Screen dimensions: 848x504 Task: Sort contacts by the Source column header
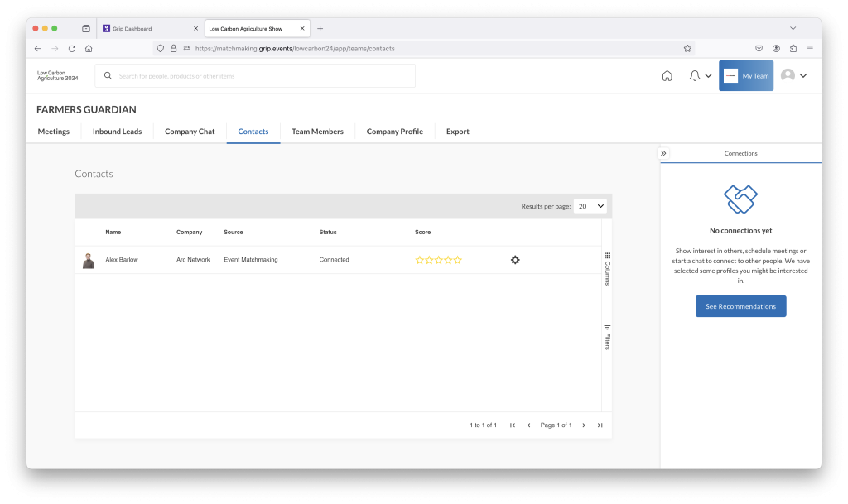point(234,233)
